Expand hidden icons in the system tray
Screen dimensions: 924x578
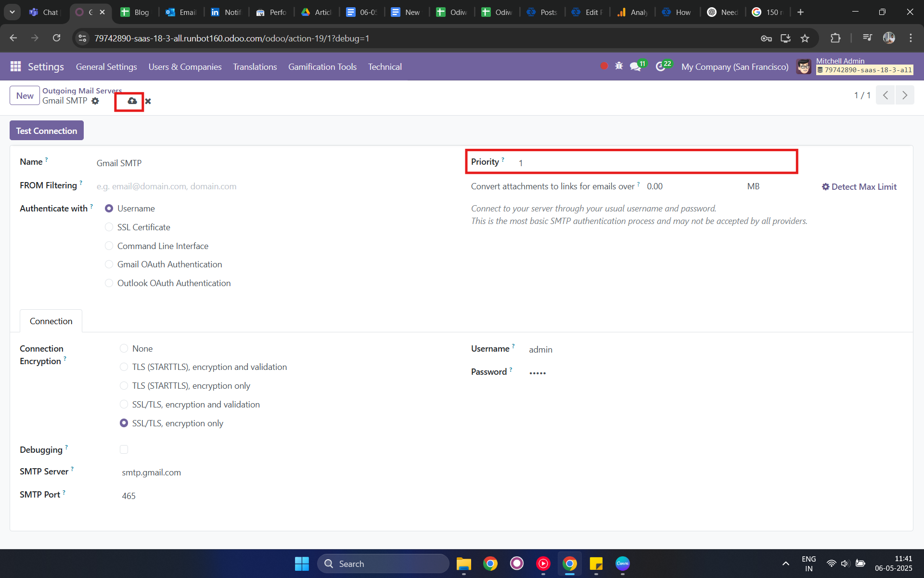[x=785, y=563]
